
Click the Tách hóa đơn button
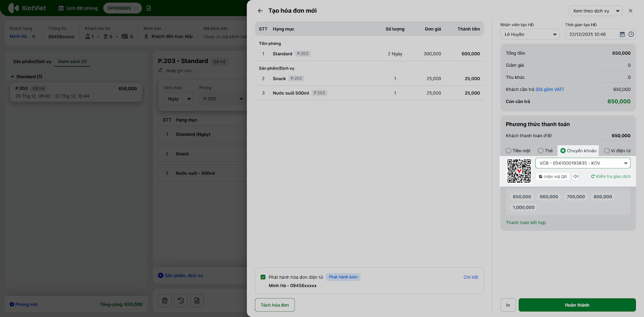(275, 305)
